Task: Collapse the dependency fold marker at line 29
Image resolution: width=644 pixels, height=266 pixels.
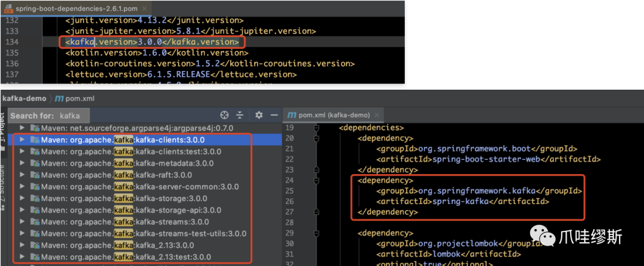Action: [x=316, y=233]
